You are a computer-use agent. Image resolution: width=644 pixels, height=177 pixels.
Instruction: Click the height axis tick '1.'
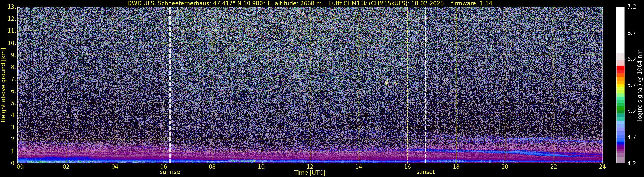tap(13, 151)
